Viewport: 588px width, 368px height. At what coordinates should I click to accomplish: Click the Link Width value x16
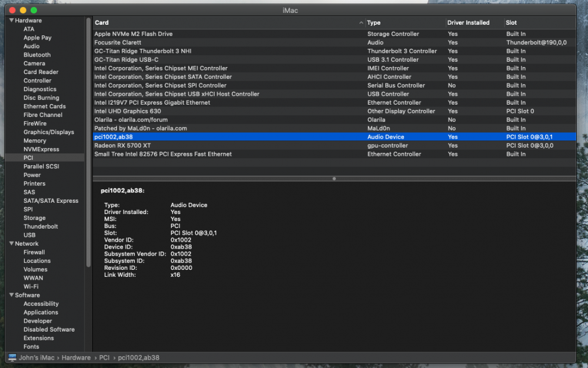175,275
